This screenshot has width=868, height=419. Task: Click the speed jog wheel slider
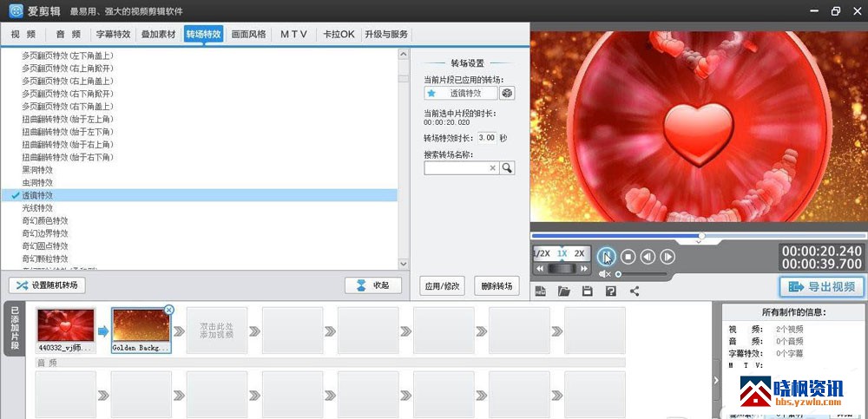point(562,268)
